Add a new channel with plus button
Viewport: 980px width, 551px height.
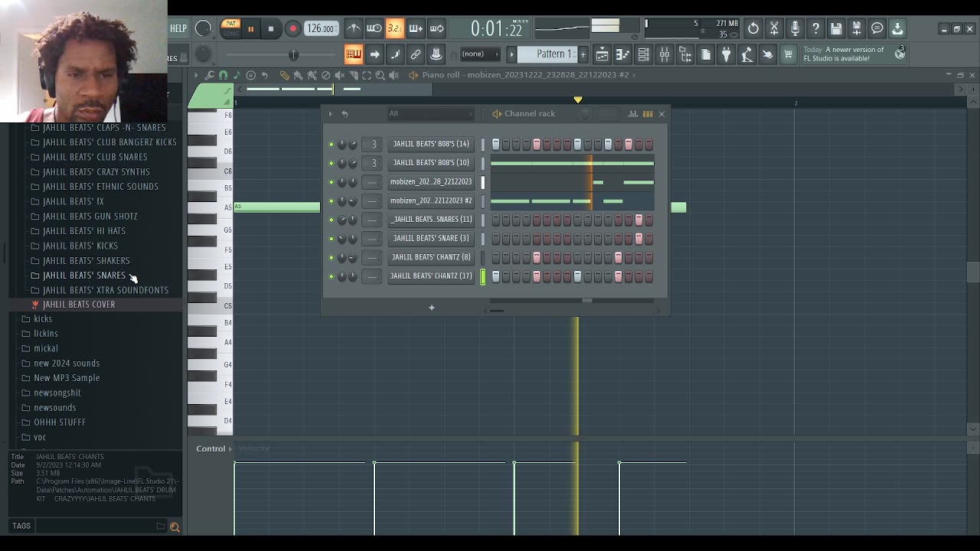(x=431, y=308)
